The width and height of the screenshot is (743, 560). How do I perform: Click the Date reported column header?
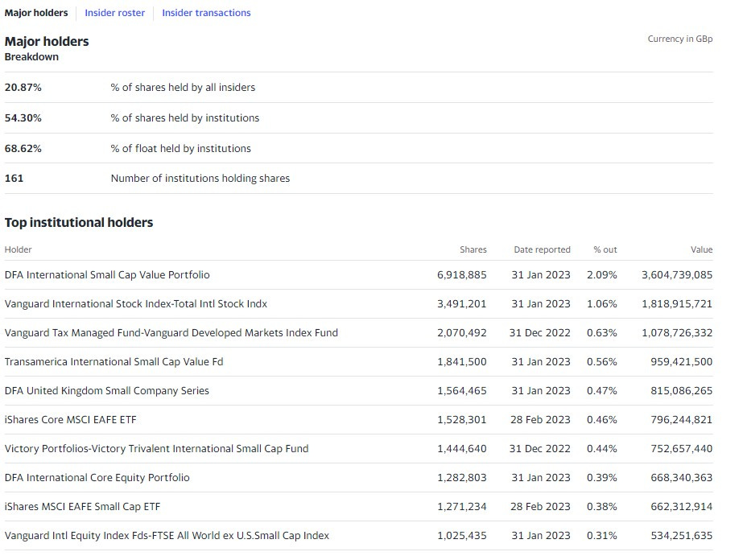click(x=542, y=249)
